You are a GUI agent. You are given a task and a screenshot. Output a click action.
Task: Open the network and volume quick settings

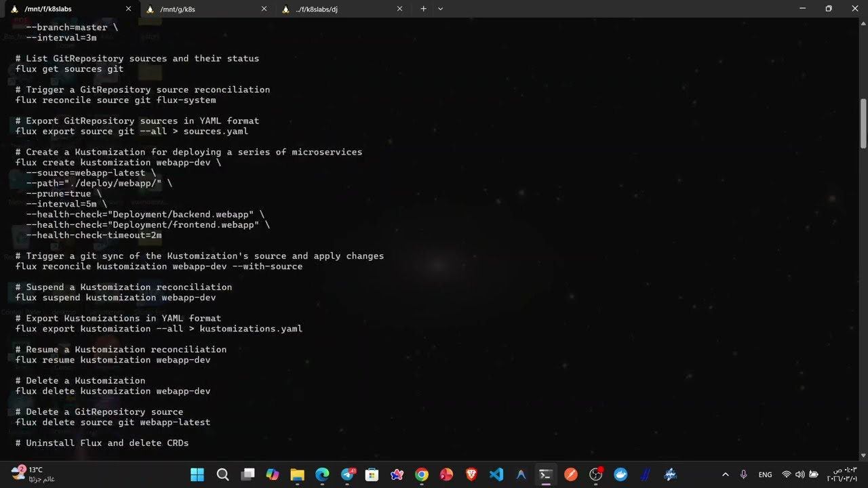click(x=800, y=474)
